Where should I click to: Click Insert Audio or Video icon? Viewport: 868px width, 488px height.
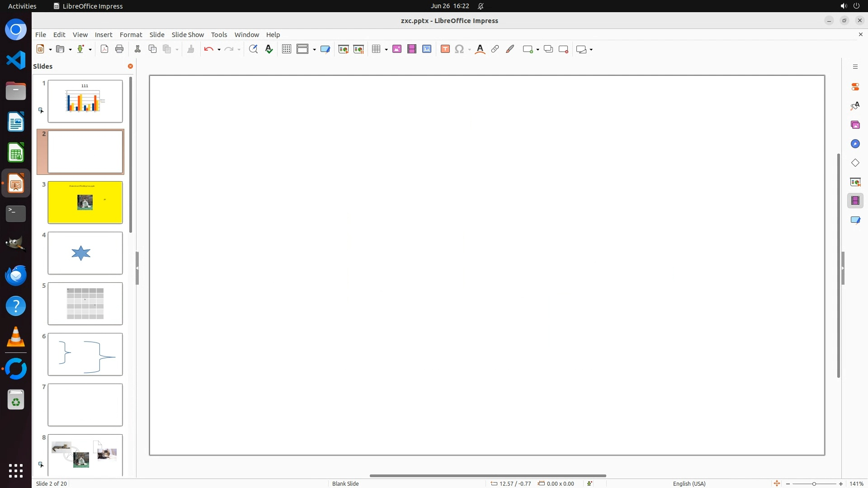pyautogui.click(x=412, y=49)
